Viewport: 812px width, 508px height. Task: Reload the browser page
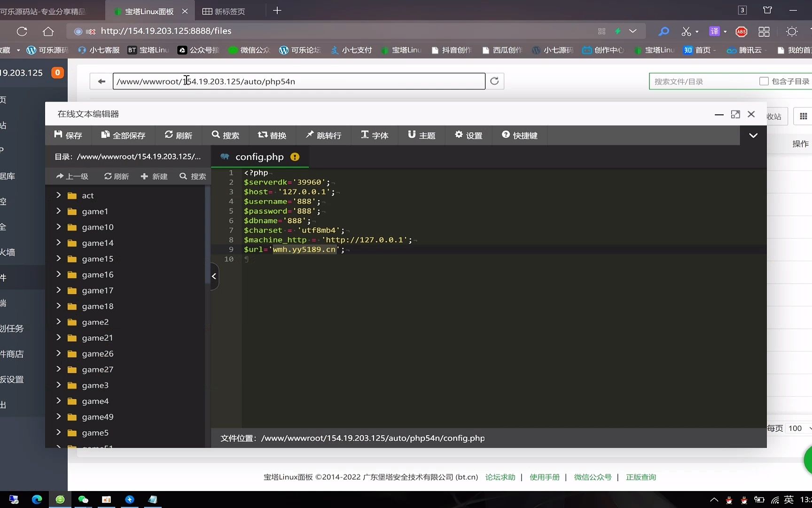coord(22,32)
